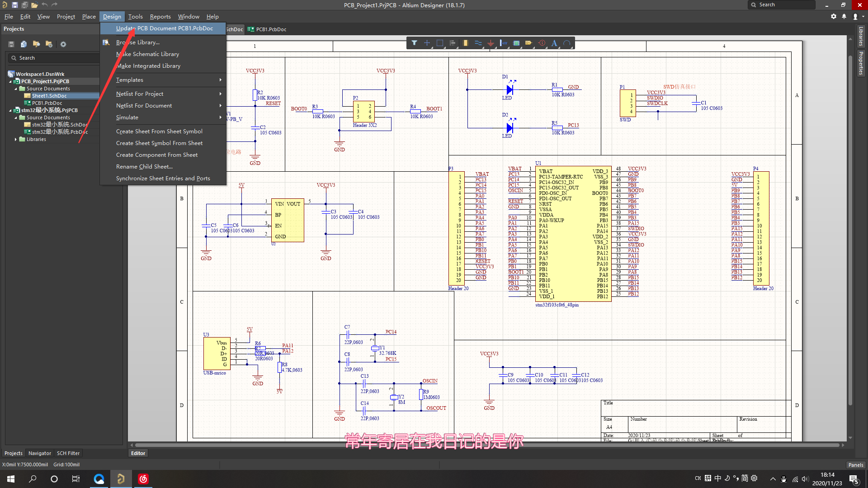Expand the Netlist For Project submenu
Screen dimensions: 868x488
(x=163, y=94)
